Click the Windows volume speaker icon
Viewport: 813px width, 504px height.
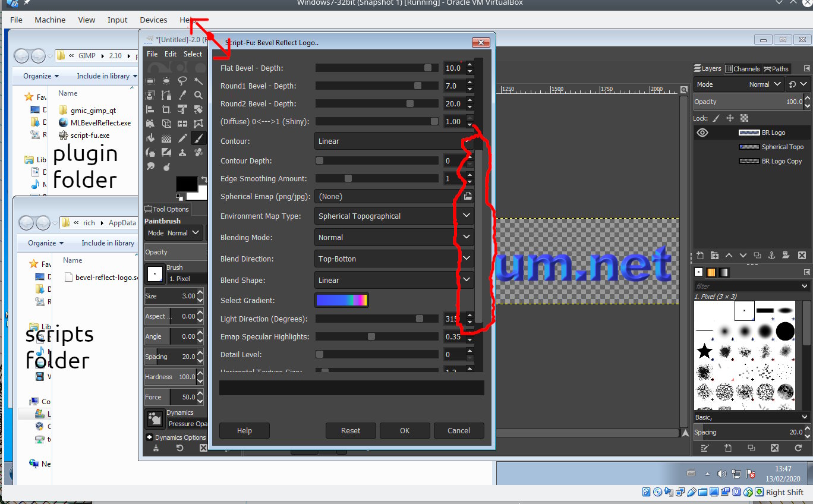point(721,474)
